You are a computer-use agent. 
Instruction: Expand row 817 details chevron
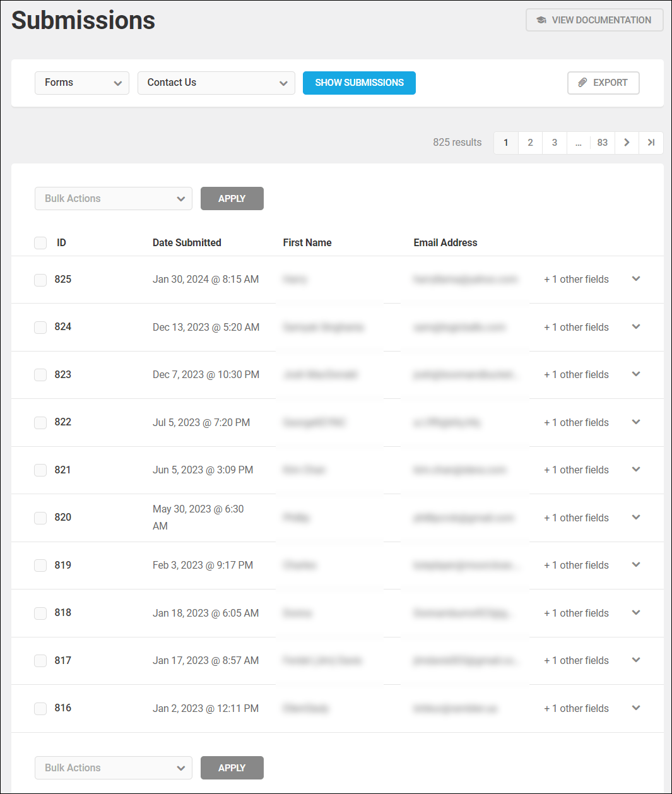[x=636, y=660]
